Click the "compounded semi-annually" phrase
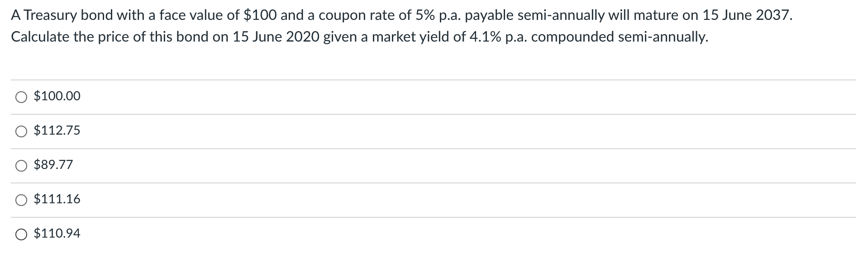Screen dimensions: 868x262 (620, 37)
